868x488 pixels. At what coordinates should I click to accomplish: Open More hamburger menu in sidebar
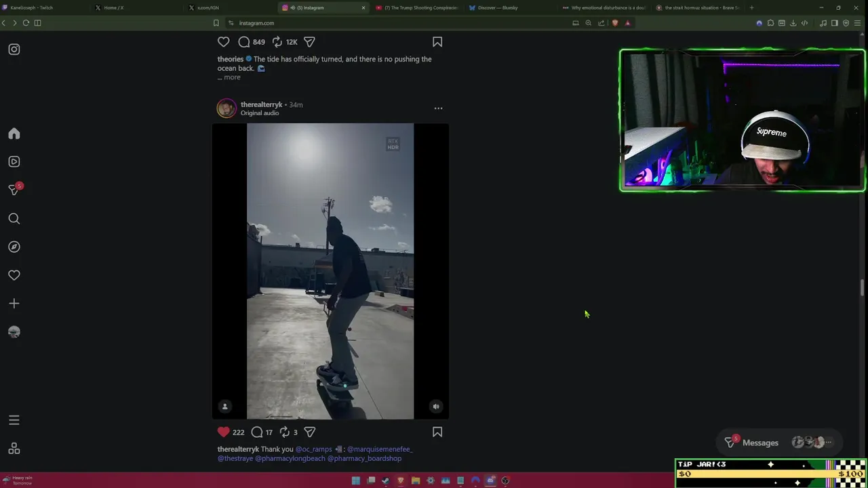click(14, 420)
